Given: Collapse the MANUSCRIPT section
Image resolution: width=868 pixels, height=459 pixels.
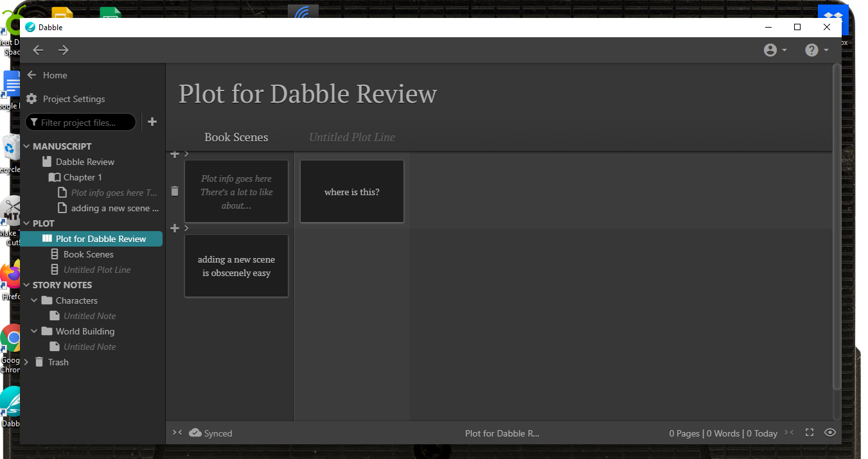Looking at the screenshot, I should [x=27, y=146].
